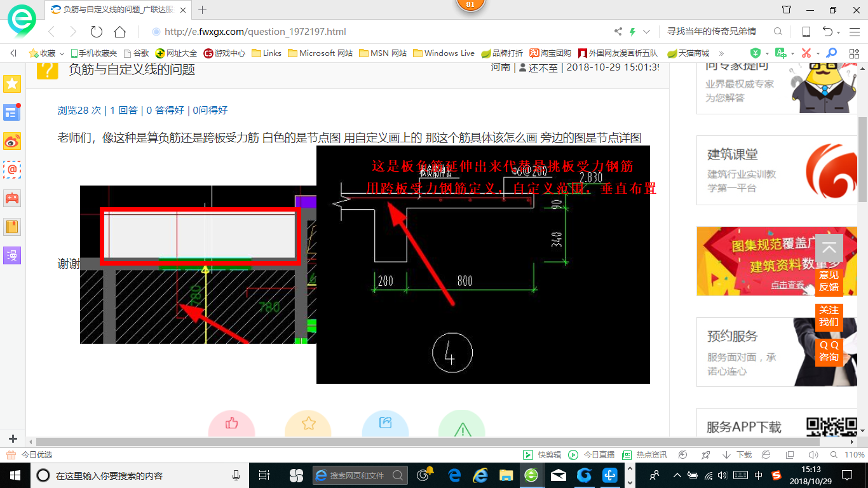Collapse sidebar with bookmarks bar arrow
This screenshot has height=488, width=868.
tap(13, 53)
